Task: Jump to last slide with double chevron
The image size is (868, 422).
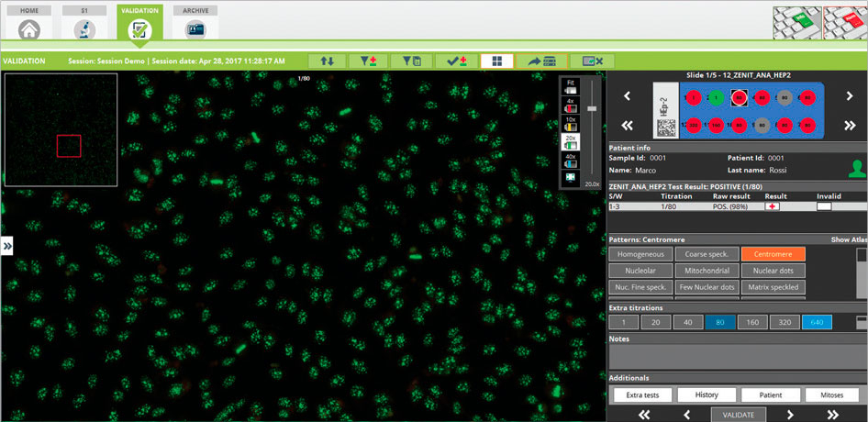Action: coord(849,125)
